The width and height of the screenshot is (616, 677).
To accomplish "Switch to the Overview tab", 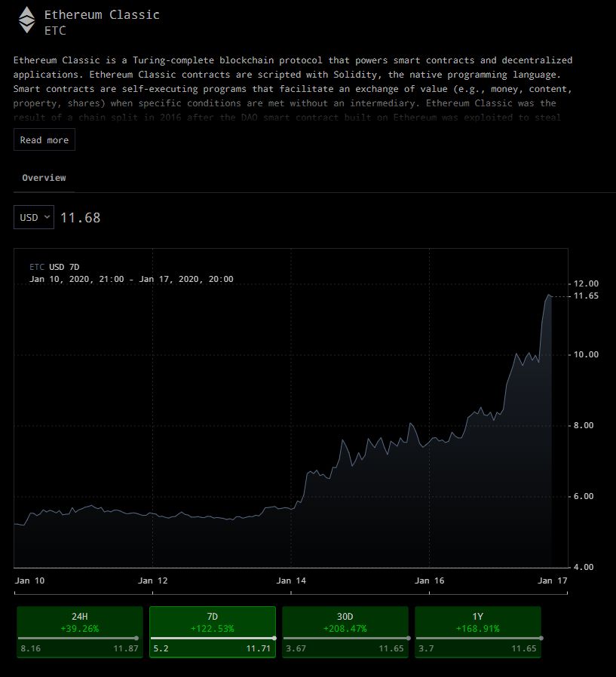I will point(44,178).
